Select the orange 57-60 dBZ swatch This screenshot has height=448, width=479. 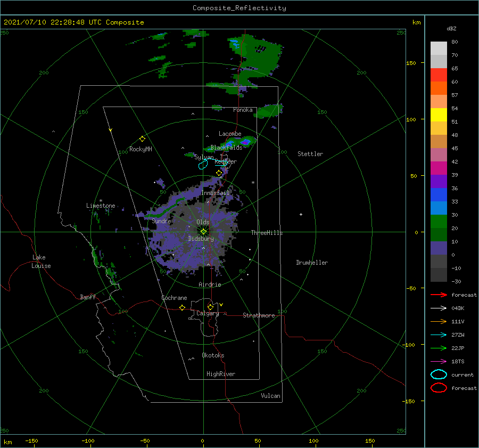[x=439, y=88]
